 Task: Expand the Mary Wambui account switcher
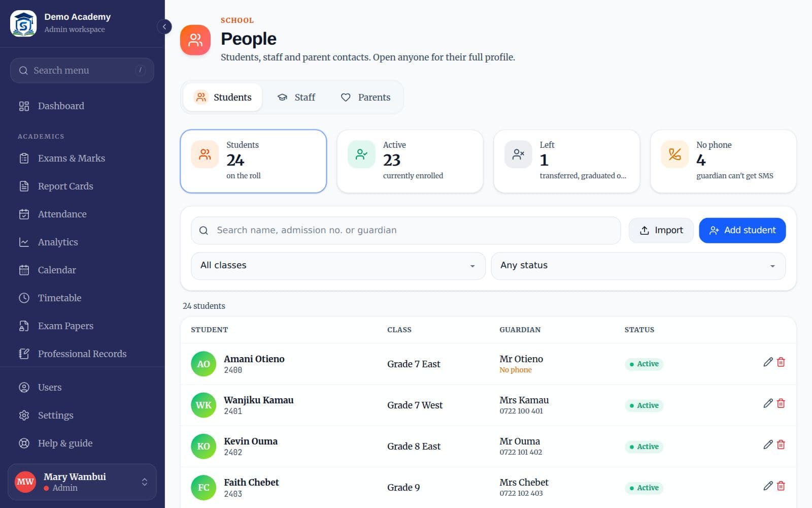click(82, 482)
